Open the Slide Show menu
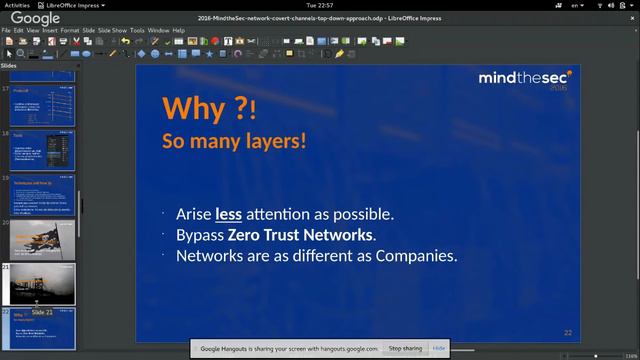Screen dimensions: 640x360 tap(112, 30)
